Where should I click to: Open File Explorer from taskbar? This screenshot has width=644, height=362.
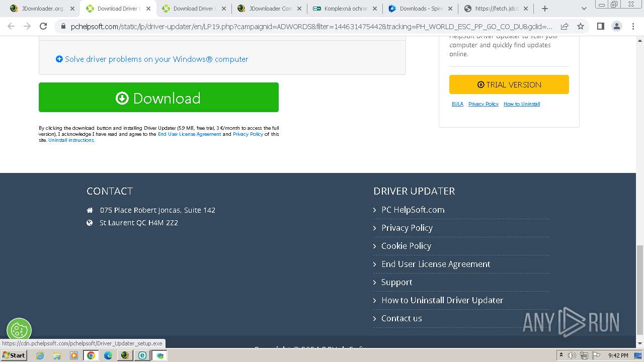coord(57,355)
